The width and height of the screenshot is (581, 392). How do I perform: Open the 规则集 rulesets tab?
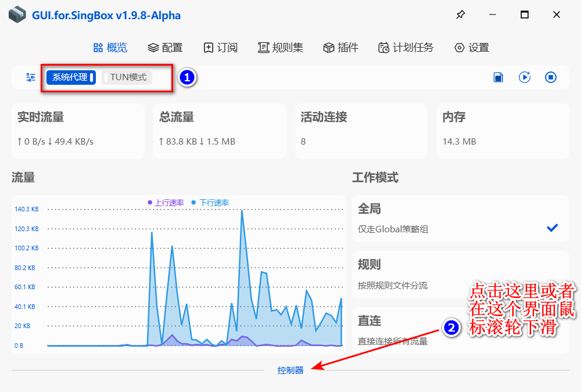(281, 48)
